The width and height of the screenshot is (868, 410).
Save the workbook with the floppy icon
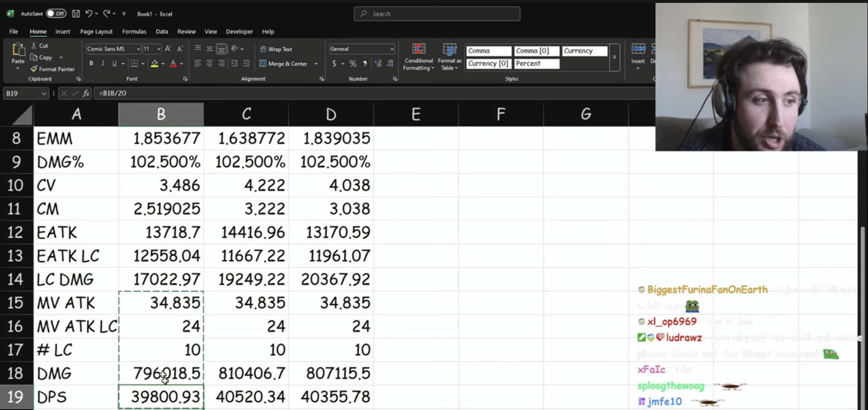coord(76,14)
